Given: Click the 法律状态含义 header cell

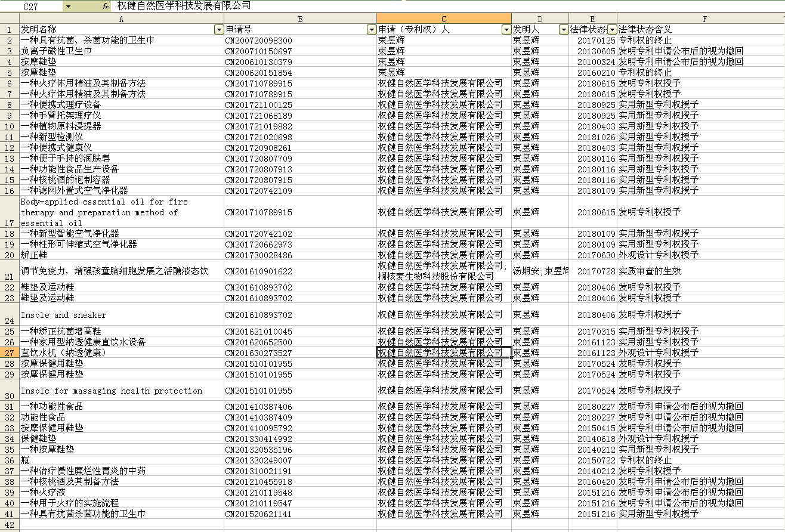Looking at the screenshot, I should (x=701, y=29).
